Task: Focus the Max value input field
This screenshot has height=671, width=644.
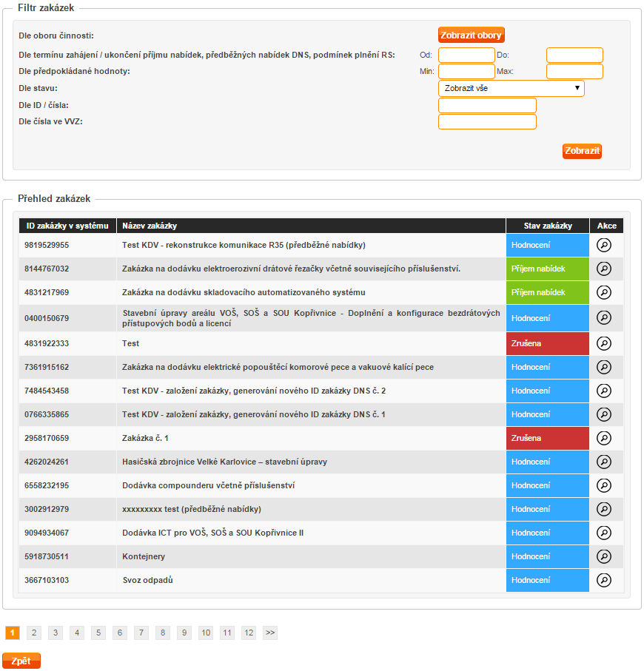Action: (x=574, y=72)
